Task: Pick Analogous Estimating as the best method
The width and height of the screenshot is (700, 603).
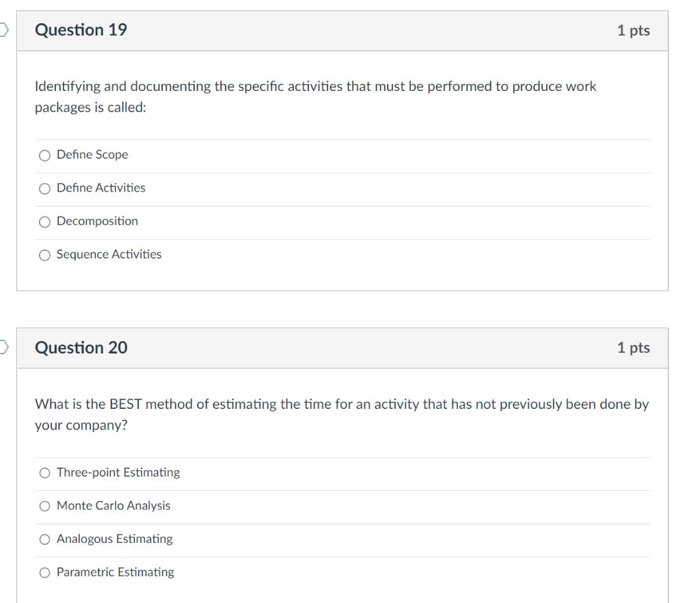Action: (x=44, y=539)
